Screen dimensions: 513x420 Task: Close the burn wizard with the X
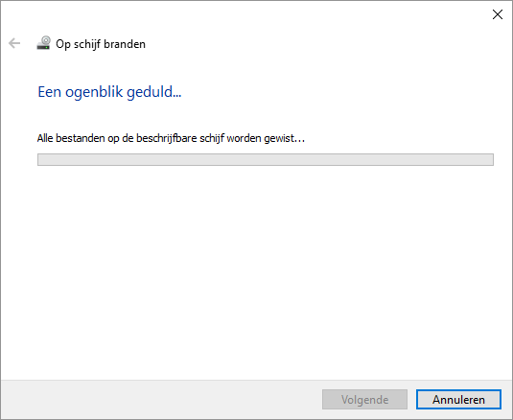tap(498, 14)
